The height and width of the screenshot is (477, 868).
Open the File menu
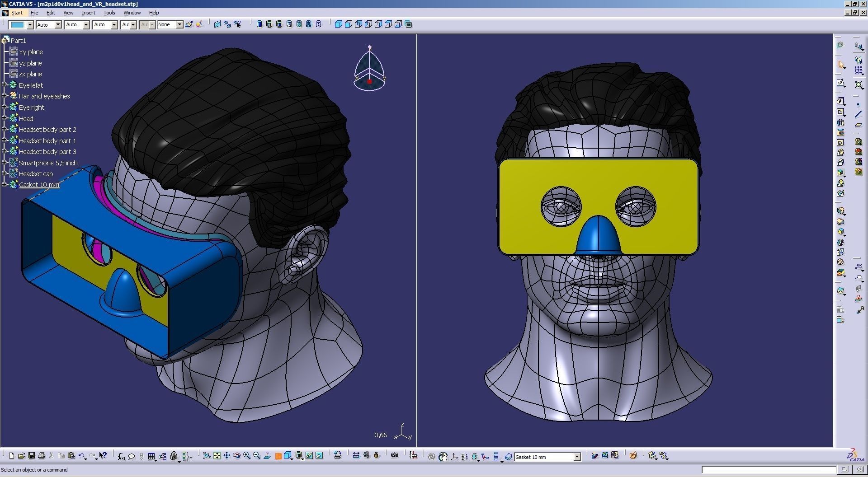(x=34, y=13)
